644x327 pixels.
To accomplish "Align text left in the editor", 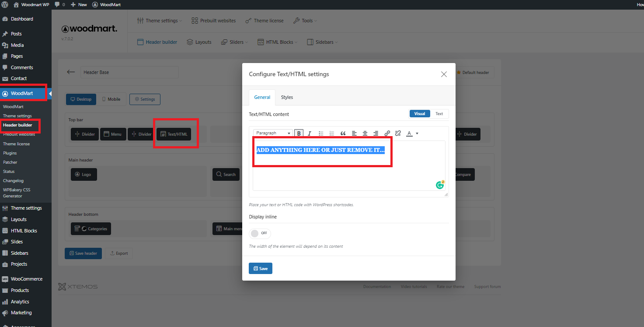I will (x=354, y=134).
